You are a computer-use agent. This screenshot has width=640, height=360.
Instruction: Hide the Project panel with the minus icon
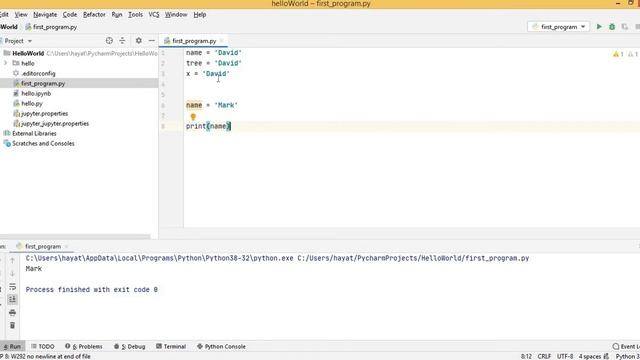pyautogui.click(x=152, y=41)
